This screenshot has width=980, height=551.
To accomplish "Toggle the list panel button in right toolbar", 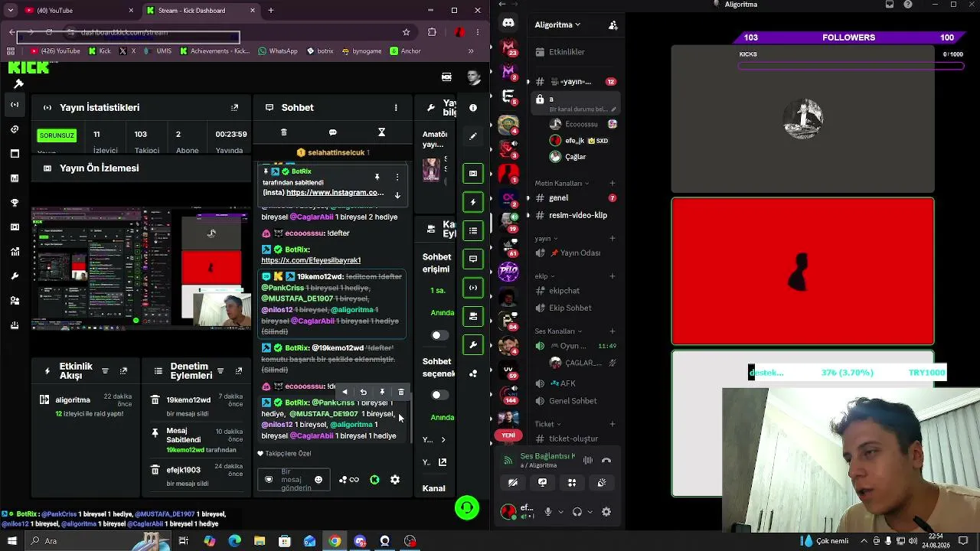I will tap(473, 230).
